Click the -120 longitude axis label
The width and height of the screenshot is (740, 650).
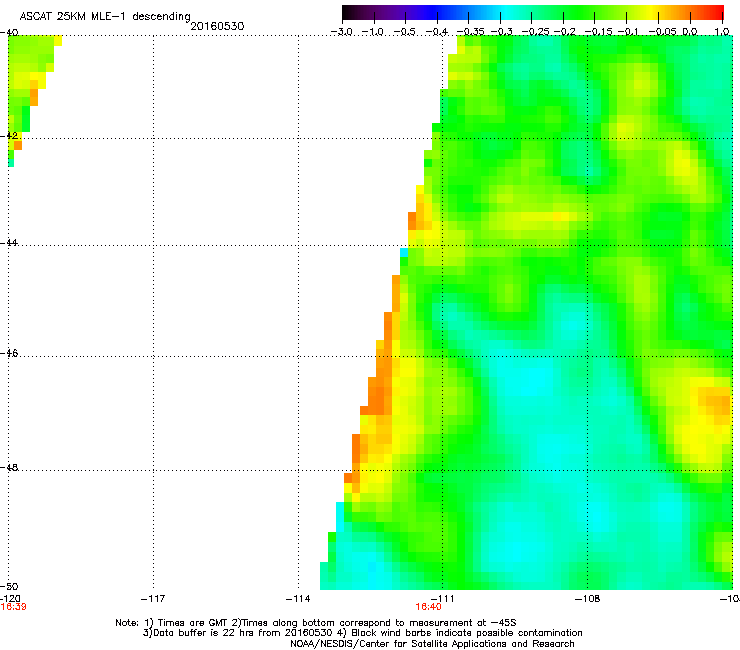point(10,599)
